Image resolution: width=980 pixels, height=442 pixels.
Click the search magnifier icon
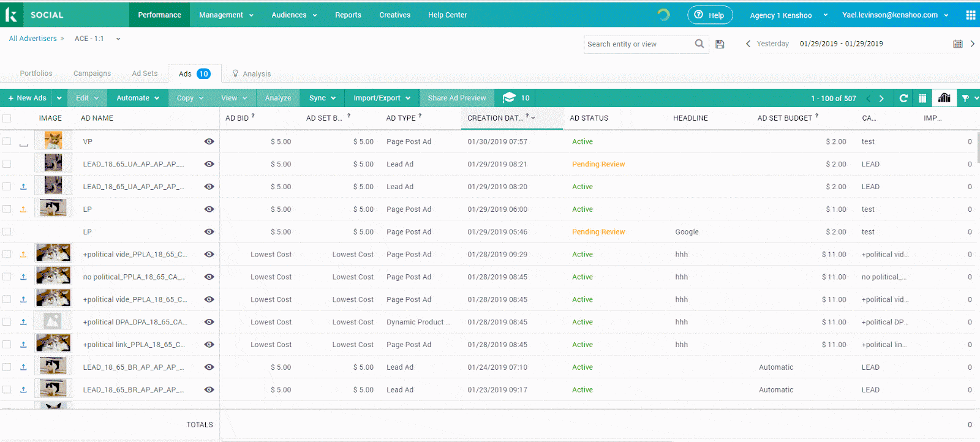pyautogui.click(x=699, y=43)
